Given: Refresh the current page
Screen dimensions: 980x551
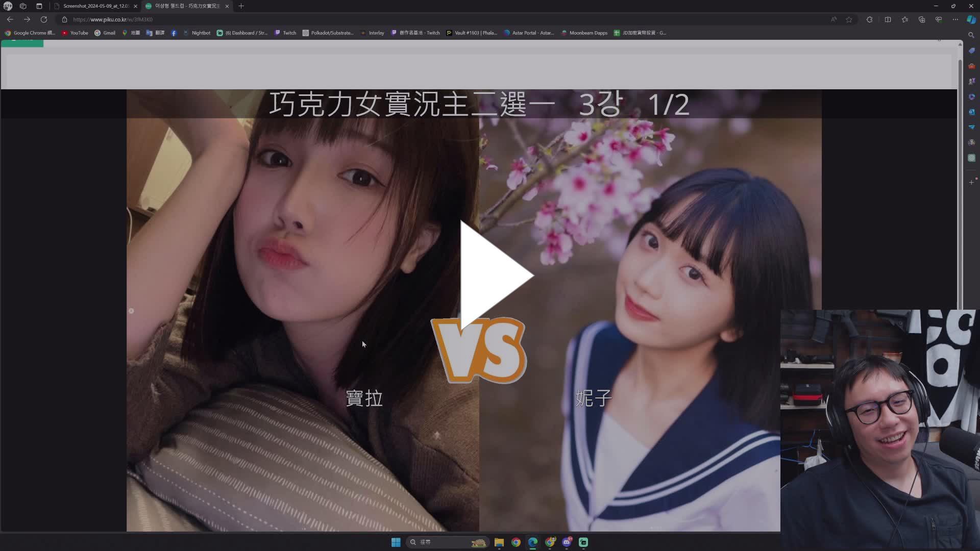Looking at the screenshot, I should (x=44, y=19).
